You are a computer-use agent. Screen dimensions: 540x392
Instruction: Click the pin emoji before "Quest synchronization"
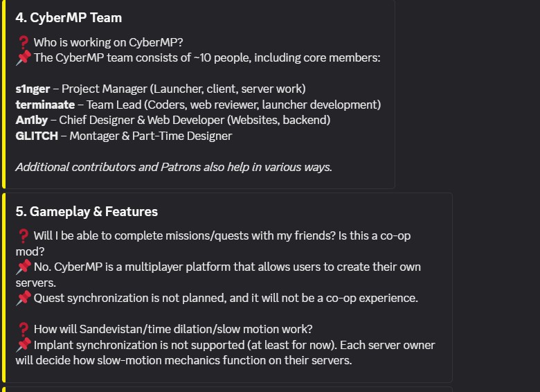pos(23,298)
